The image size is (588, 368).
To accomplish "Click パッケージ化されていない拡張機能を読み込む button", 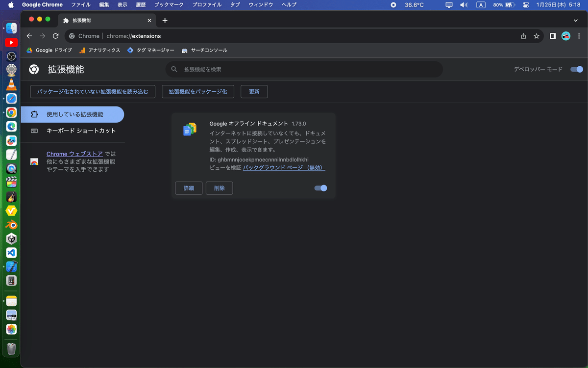I will (93, 91).
